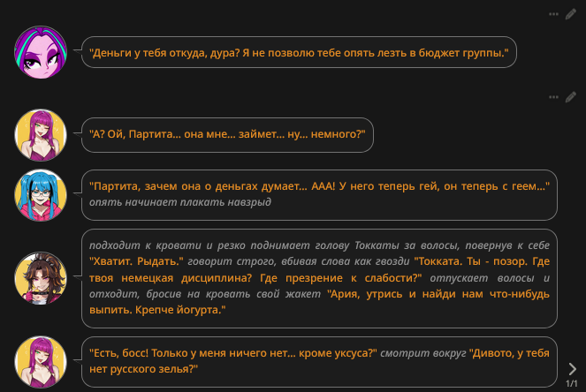Click the pencil icon above "А? Ой, Партита" message
The width and height of the screenshot is (586, 392).
[x=571, y=96]
